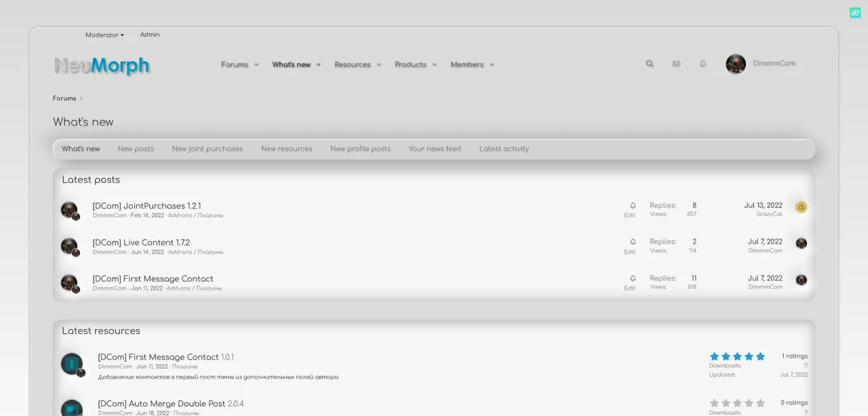View alerts with the top bell icon
The width and height of the screenshot is (868, 416).
click(x=703, y=63)
